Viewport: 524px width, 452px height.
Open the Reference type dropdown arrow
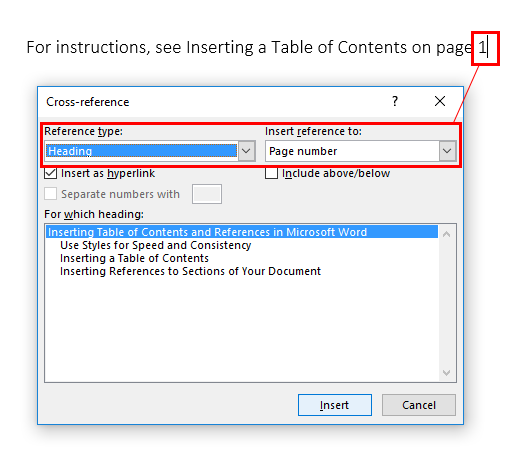pos(247,151)
